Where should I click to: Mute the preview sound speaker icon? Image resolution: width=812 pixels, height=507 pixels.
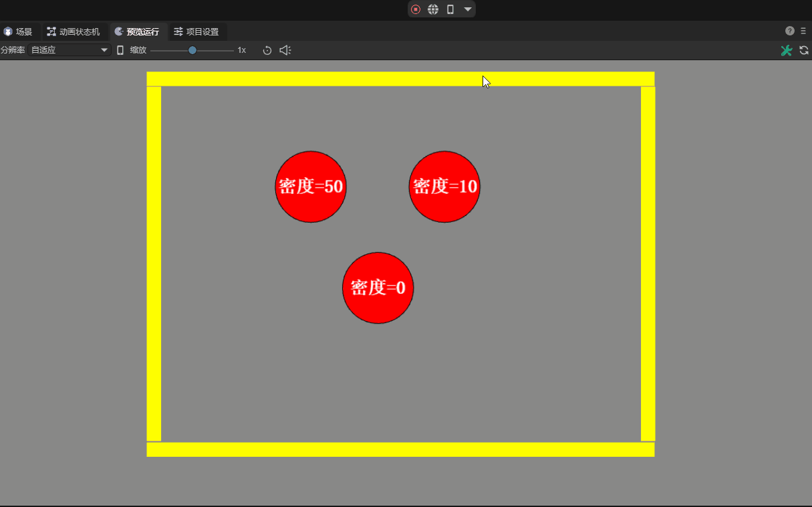[x=285, y=50]
